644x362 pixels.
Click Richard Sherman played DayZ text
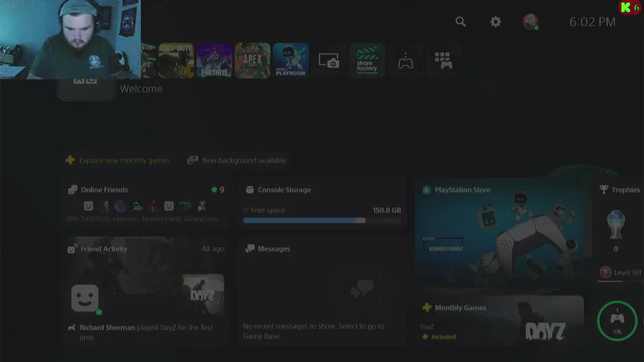[x=146, y=332]
